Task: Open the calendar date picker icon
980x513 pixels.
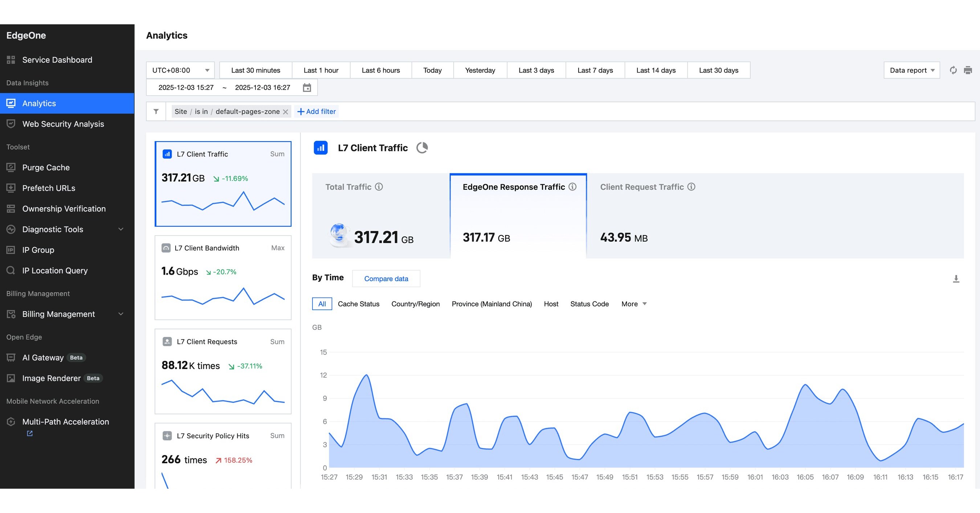Action: tap(307, 87)
